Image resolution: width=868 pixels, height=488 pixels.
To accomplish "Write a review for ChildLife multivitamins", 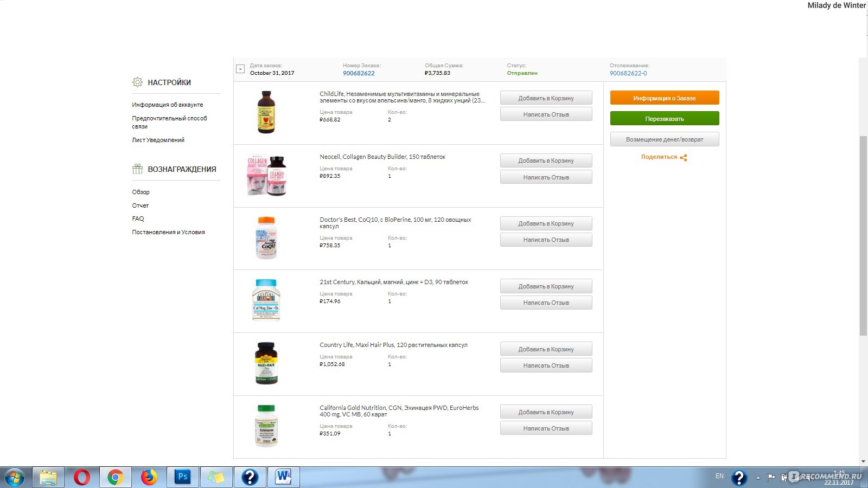I will coord(546,114).
